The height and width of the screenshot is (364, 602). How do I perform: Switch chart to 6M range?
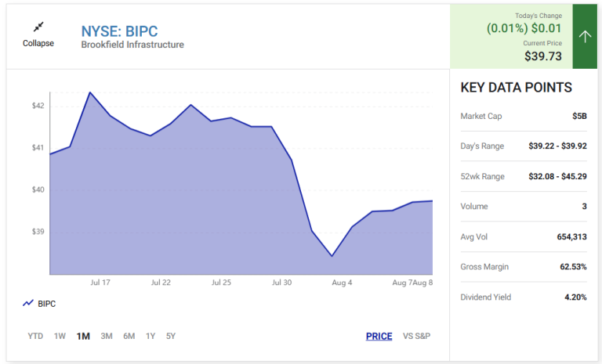pos(129,336)
